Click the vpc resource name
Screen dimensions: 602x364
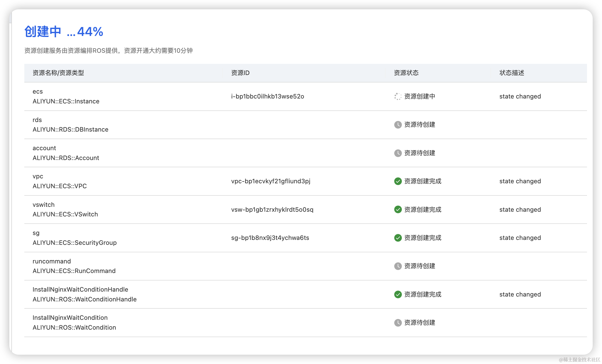click(38, 177)
